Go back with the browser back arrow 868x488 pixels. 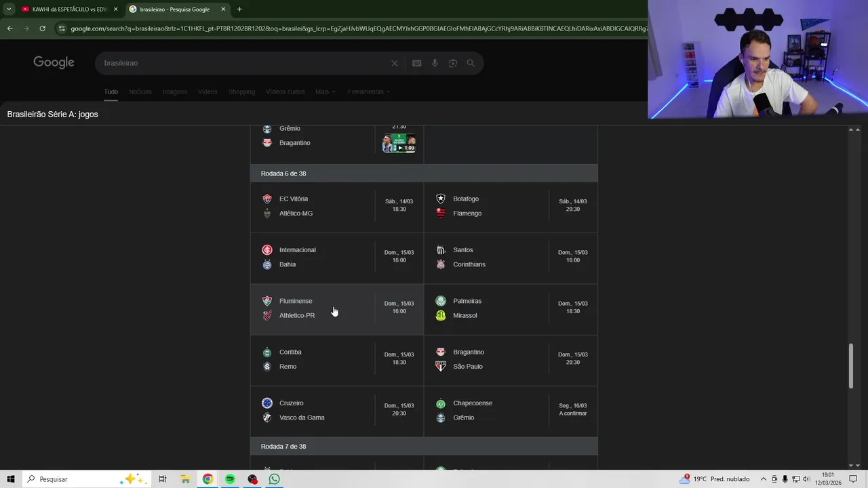(9, 28)
